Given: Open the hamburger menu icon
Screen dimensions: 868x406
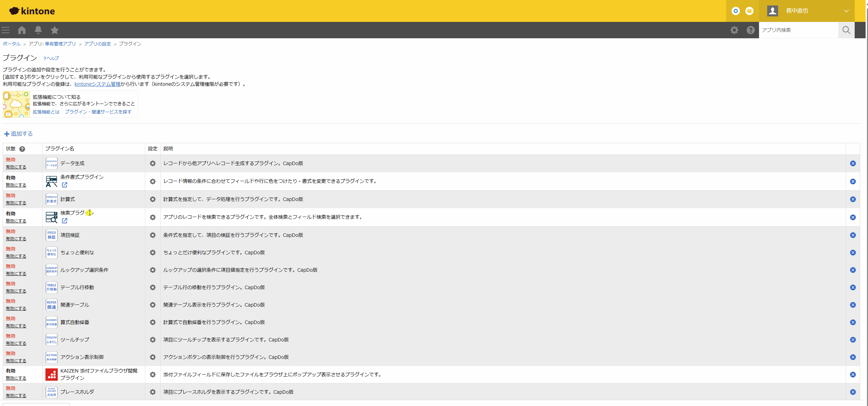Looking at the screenshot, I should [5, 30].
